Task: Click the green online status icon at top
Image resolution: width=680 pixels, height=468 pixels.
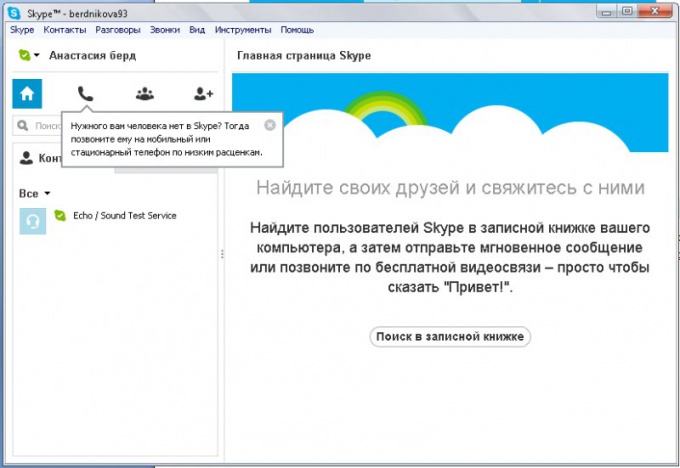Action: point(24,55)
